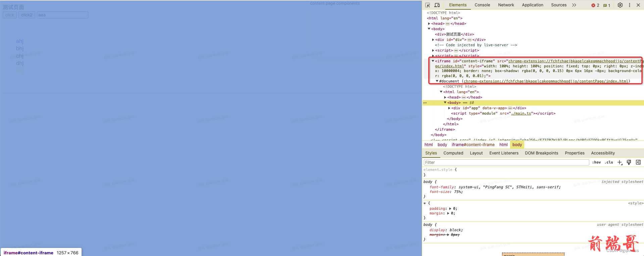Open the ./main.ts script link

521,114
